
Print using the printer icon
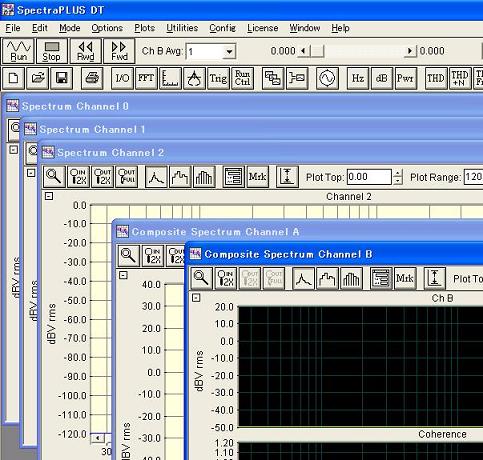92,78
